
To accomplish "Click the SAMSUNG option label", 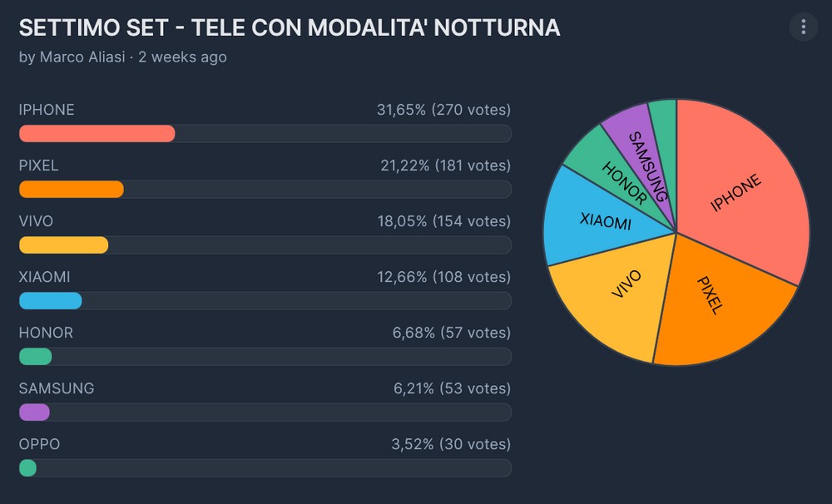I will (57, 388).
